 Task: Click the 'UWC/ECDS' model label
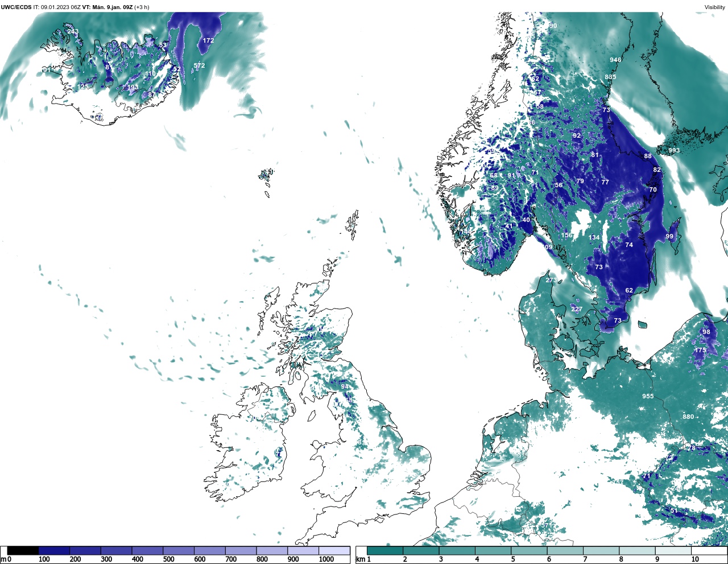click(x=16, y=7)
